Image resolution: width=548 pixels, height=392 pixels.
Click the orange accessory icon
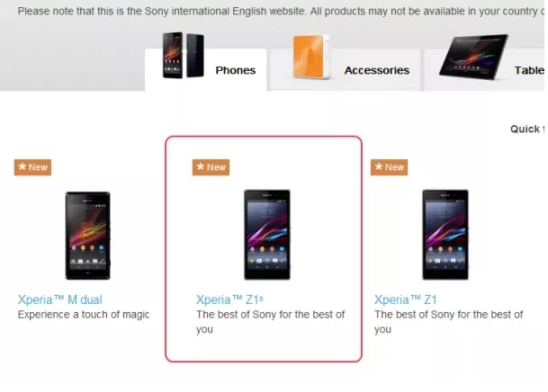[x=311, y=57]
